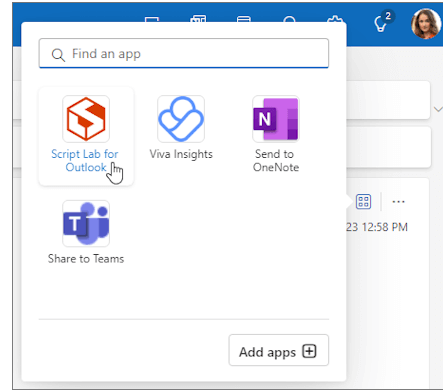This screenshot has height=391, width=443.
Task: Click the Find an app search field
Action: (x=184, y=53)
